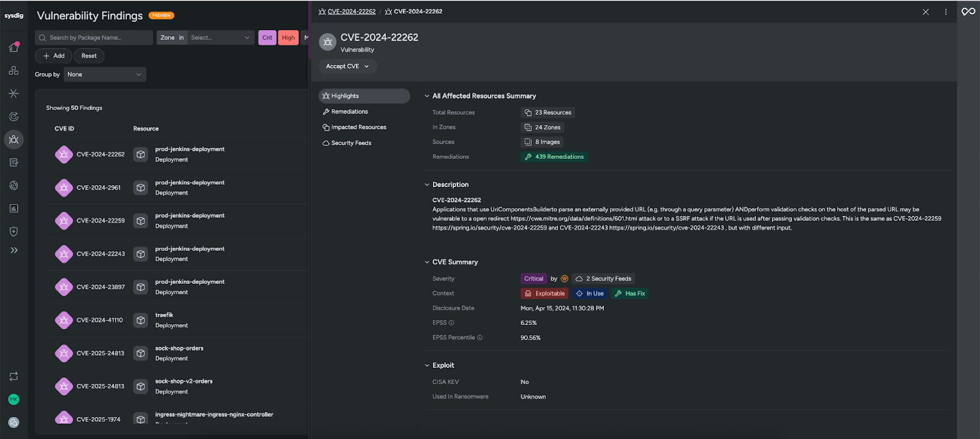Viewport: 980px width, 439px height.
Task: Open the three-dot more options menu
Action: pos(946,12)
